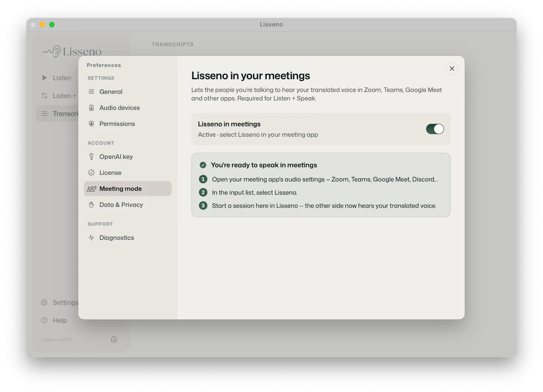
Task: Click the Lisseno v0.1.2 version text
Action: 56,339
